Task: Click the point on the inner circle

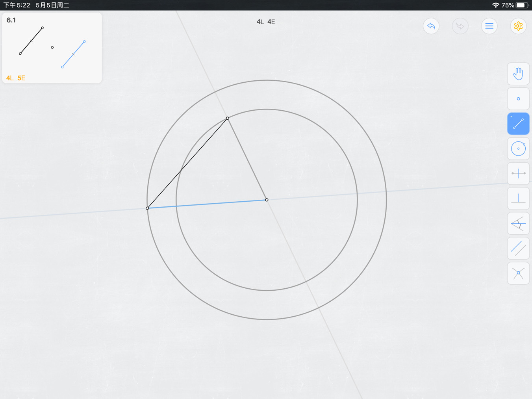Action: point(228,118)
